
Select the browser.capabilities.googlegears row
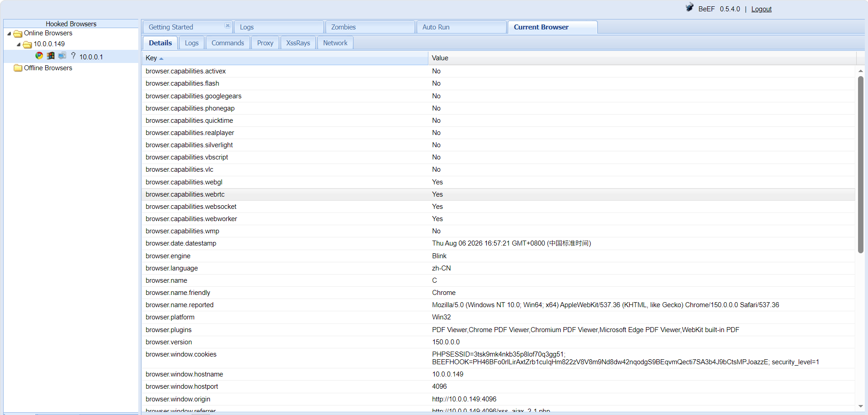499,96
